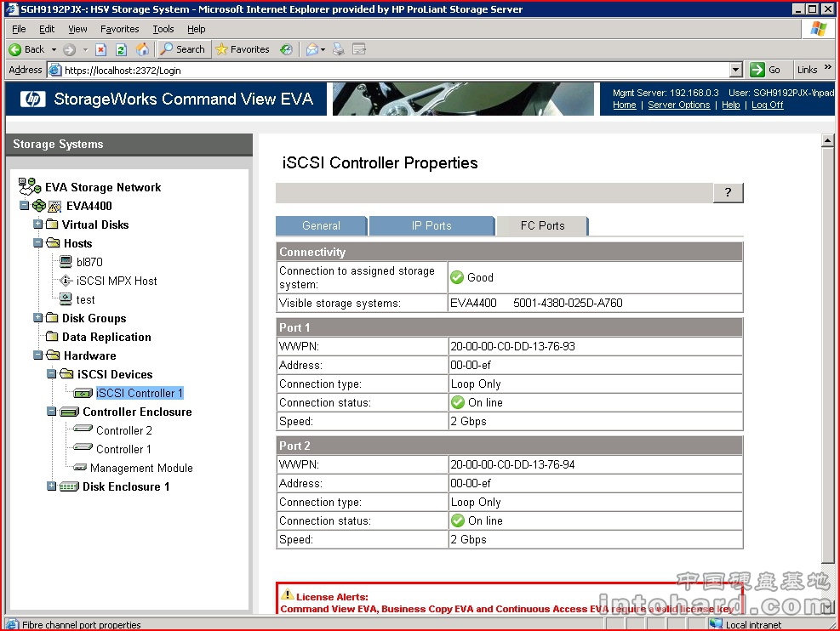Open the Mail button dropdown arrow
This screenshot has width=840, height=631.
click(323, 50)
